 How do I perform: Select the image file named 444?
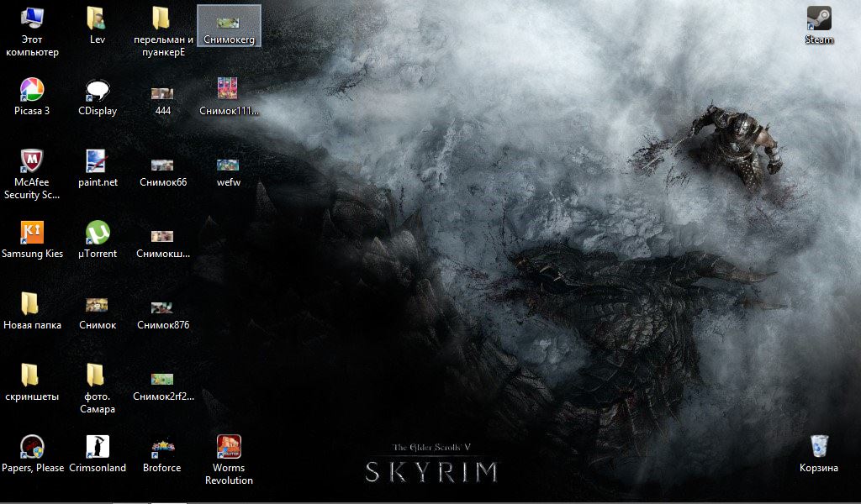coord(162,102)
